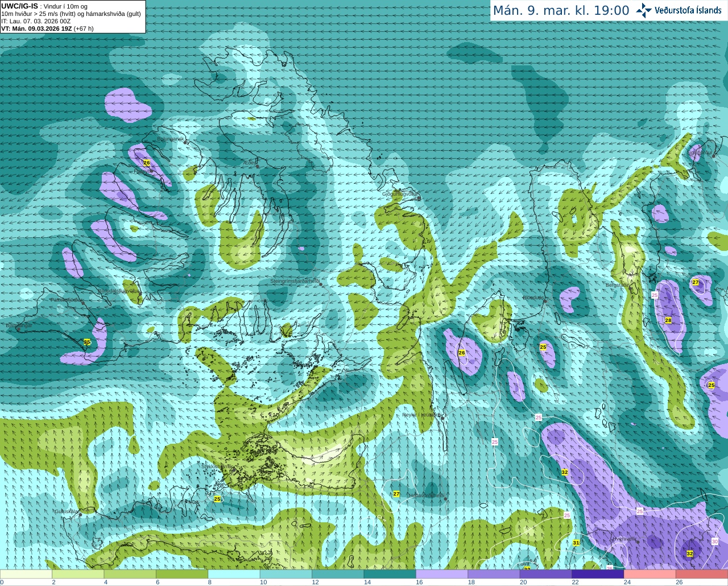Click the yellow 25 gust marker below Stykkishólmur
728x586 pixels.
click(x=217, y=499)
